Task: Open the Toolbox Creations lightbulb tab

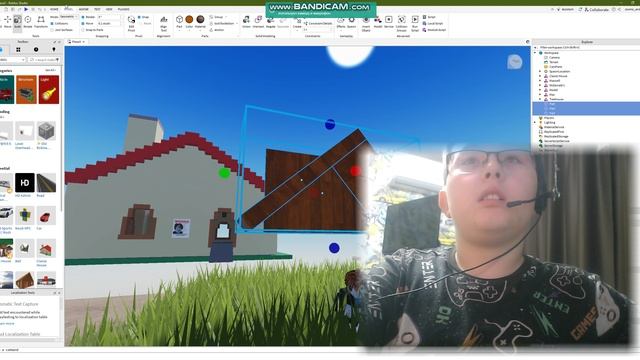Action: 53,49
